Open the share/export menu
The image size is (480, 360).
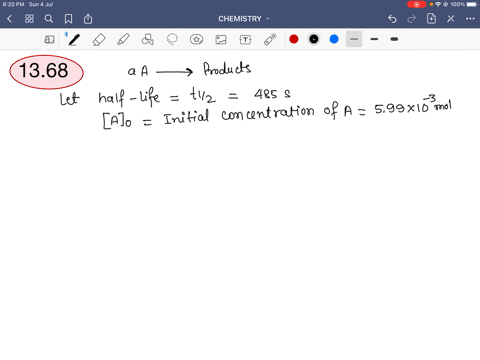88,19
